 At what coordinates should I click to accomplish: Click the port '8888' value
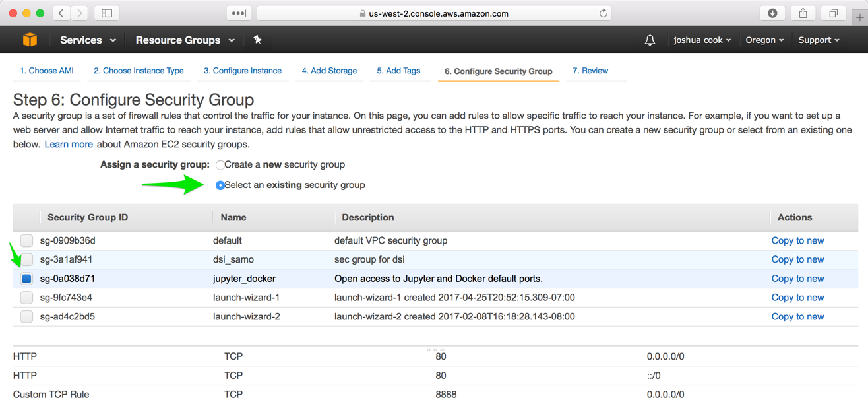tap(446, 394)
